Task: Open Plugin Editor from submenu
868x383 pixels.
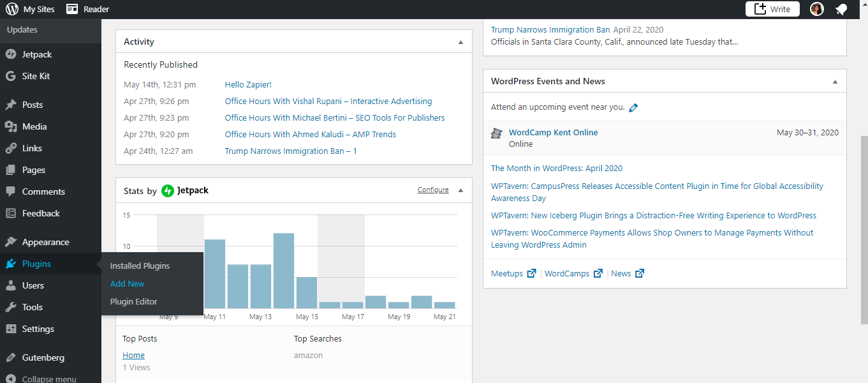Action: coord(134,301)
